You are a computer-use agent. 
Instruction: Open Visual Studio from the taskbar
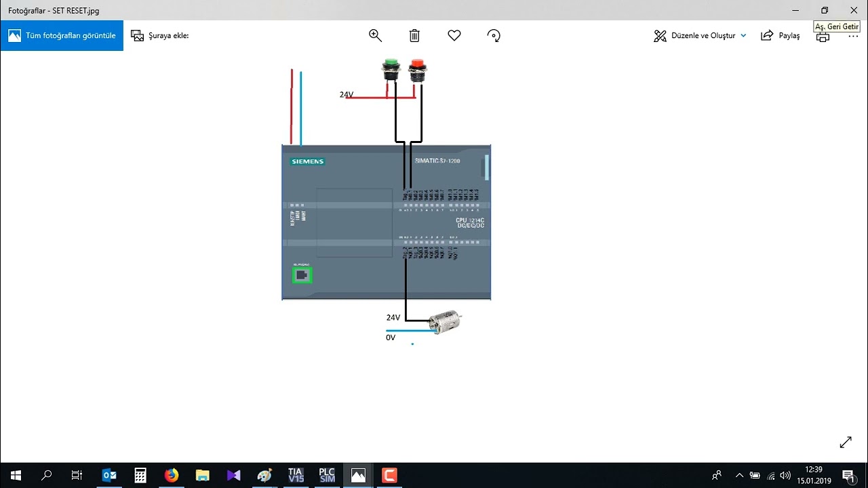click(x=234, y=475)
